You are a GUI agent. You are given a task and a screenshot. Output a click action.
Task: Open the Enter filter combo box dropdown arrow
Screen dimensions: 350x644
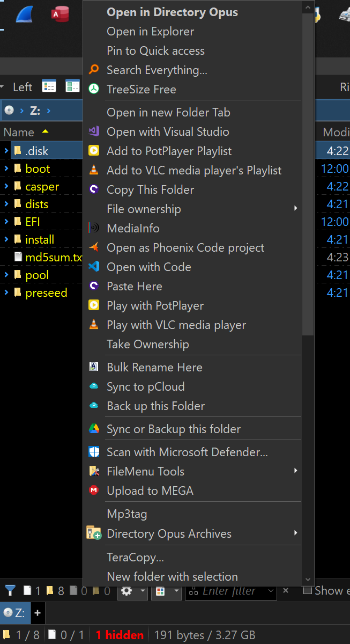[271, 591]
